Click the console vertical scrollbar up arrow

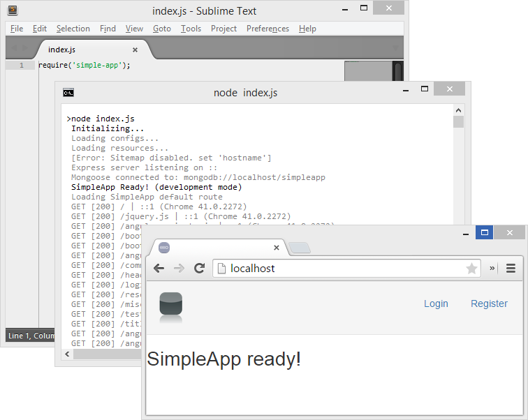point(458,110)
